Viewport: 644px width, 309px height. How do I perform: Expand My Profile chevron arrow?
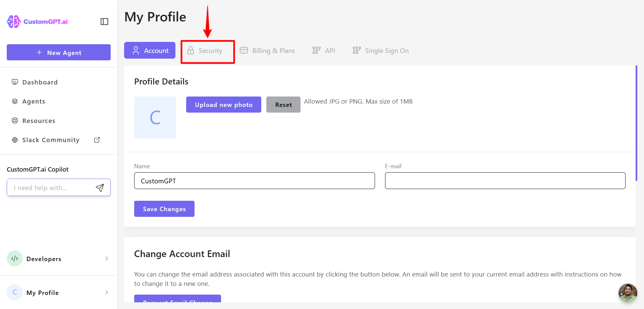(x=107, y=292)
